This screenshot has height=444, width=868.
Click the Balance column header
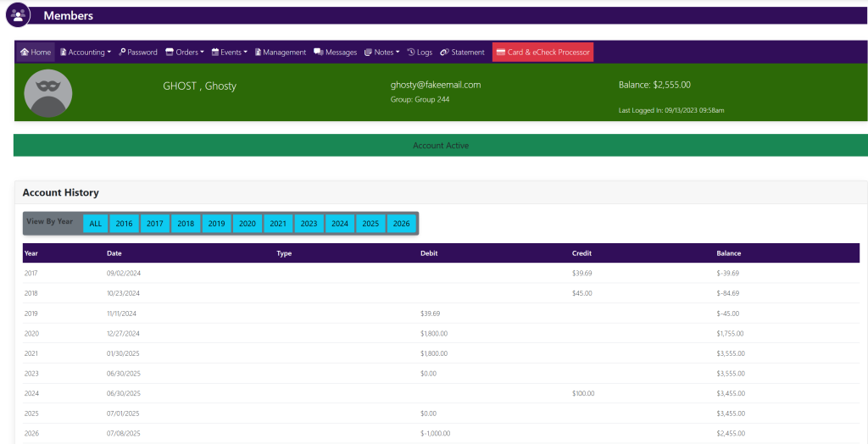pos(728,253)
